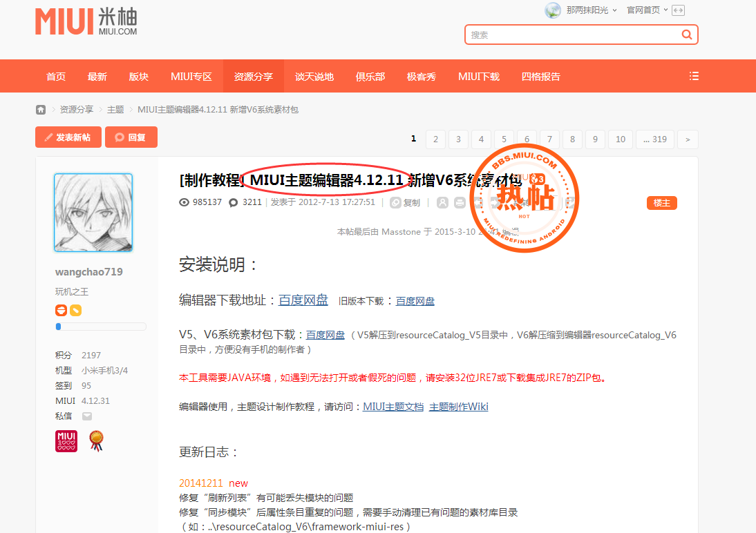This screenshot has width=756, height=533.
Task: Open 官网首页 dropdown
Action: pyautogui.click(x=647, y=10)
